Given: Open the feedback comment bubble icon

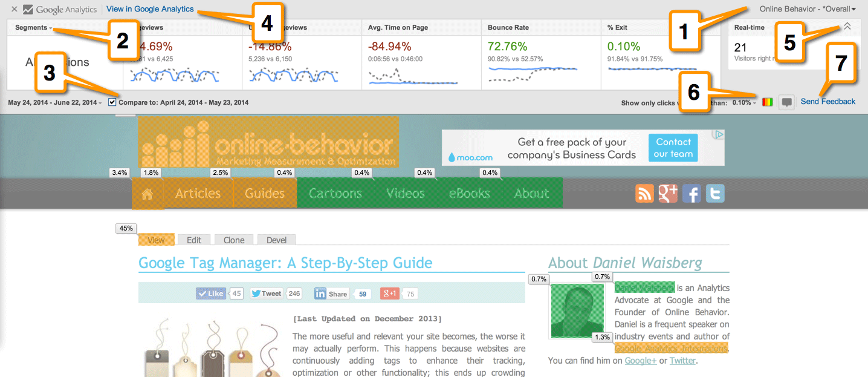Looking at the screenshot, I should [786, 102].
